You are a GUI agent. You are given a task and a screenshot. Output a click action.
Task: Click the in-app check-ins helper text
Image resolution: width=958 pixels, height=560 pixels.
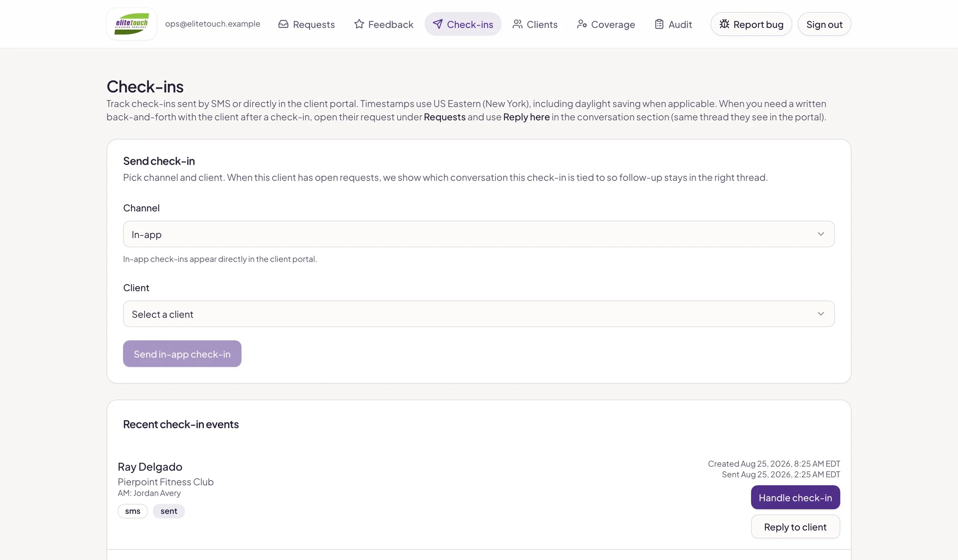pos(220,259)
